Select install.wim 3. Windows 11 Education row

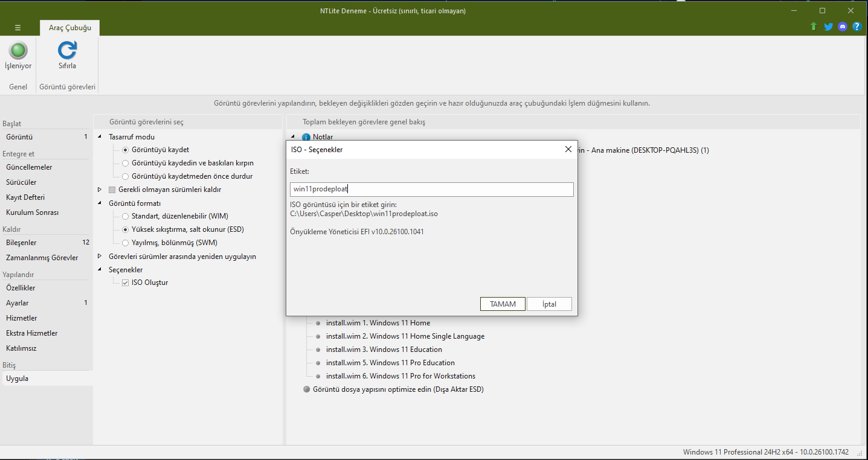click(384, 350)
